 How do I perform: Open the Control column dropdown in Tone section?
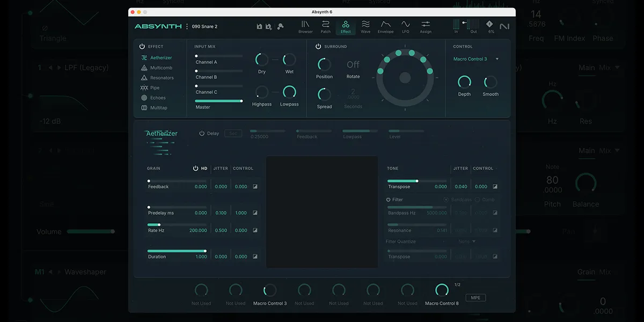click(484, 168)
